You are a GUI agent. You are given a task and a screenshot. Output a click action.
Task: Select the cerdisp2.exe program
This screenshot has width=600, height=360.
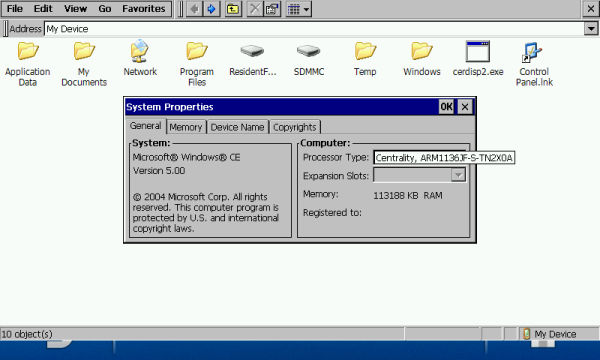(478, 59)
